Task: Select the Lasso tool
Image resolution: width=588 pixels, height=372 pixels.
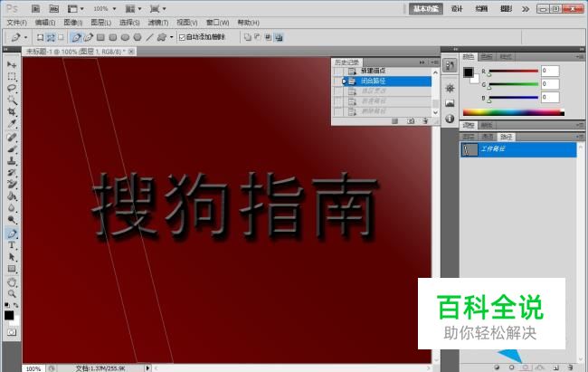Action: (12, 88)
